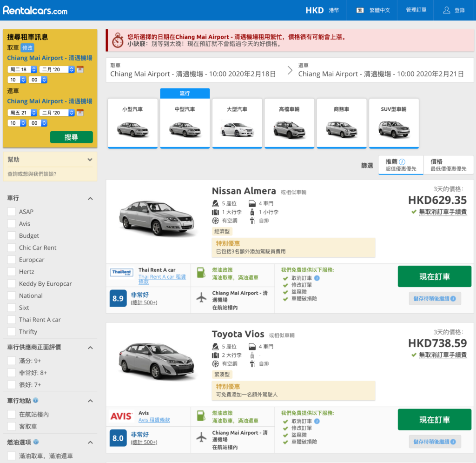Check the Avis supplier filter
Image resolution: width=476 pixels, height=463 pixels.
[12, 224]
